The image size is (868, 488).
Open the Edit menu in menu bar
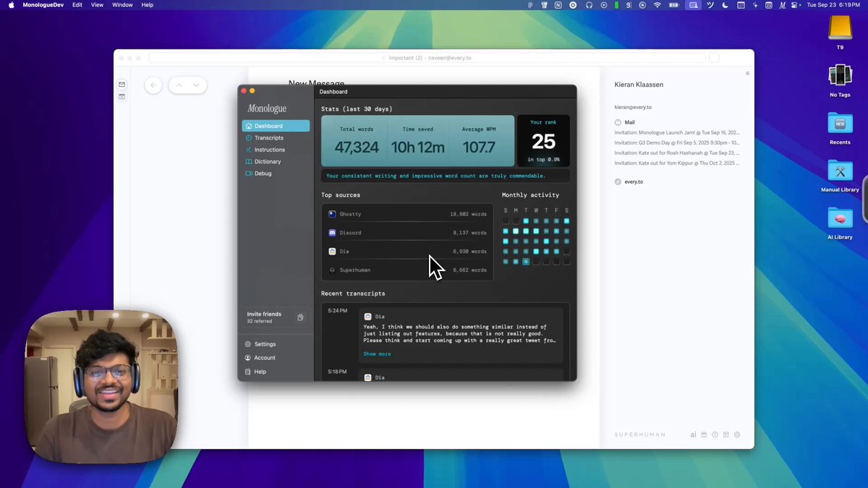pos(77,5)
